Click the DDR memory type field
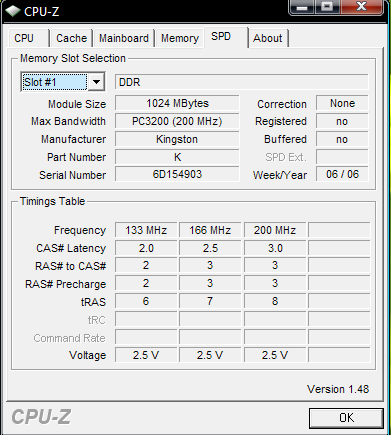The width and height of the screenshot is (391, 435). coord(242,82)
